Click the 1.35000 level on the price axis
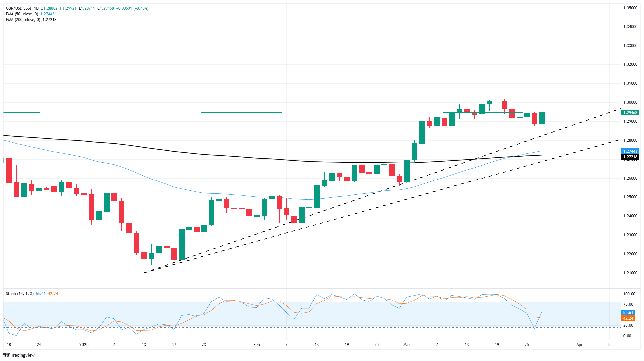 click(x=630, y=8)
